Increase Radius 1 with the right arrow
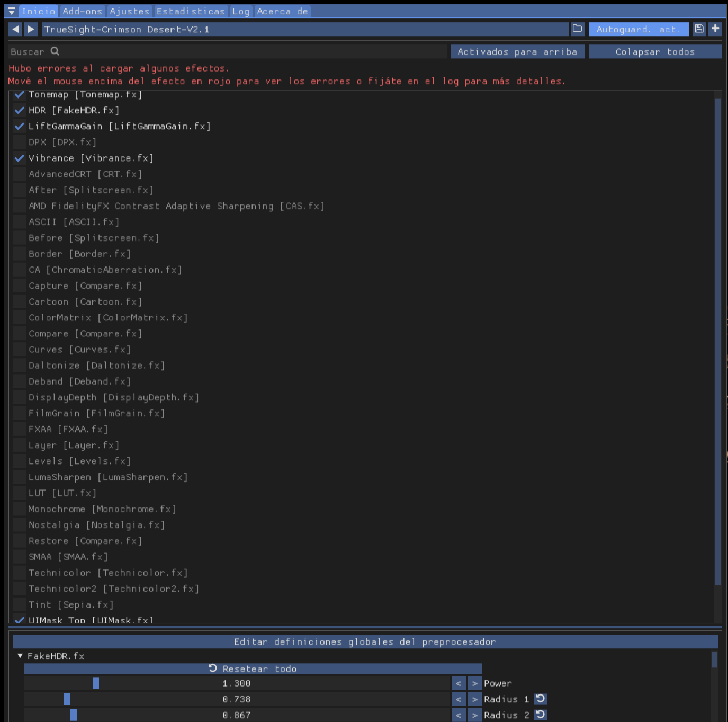Viewport: 728px width, 722px height. pos(474,699)
